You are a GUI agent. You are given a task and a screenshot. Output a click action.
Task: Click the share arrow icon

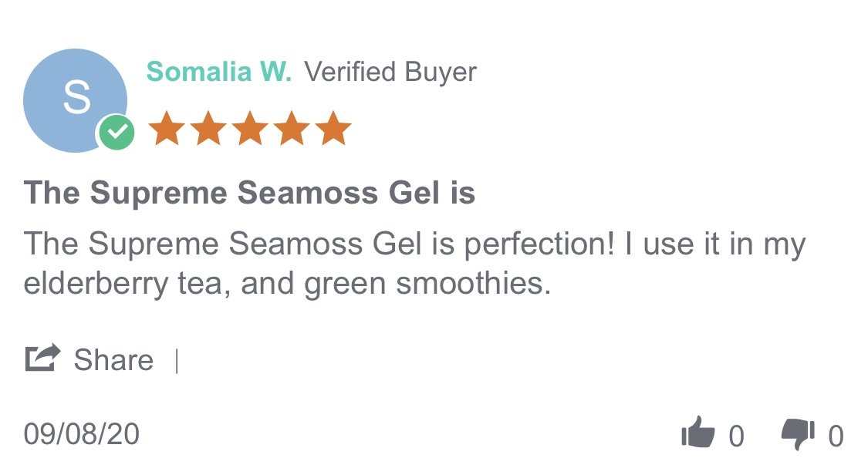pyautogui.click(x=43, y=359)
